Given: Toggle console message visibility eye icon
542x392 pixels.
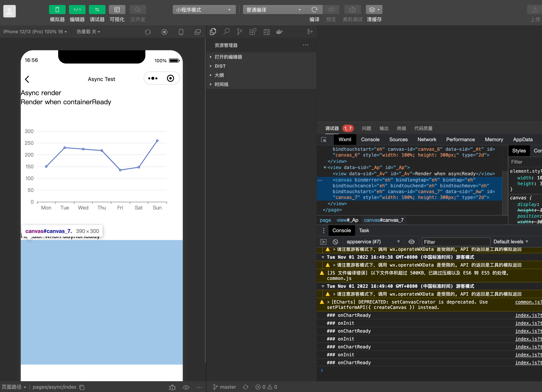Looking at the screenshot, I should tap(412, 241).
